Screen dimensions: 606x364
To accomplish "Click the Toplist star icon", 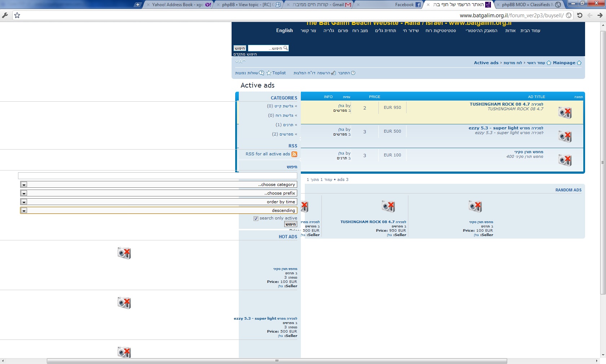I will pos(269,73).
